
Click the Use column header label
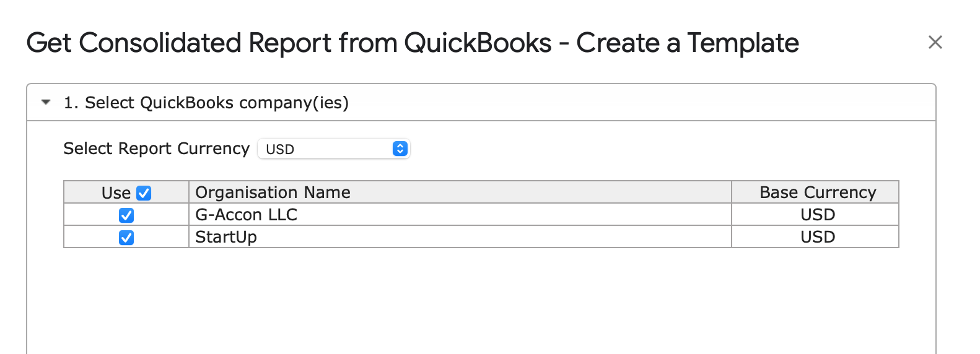(x=116, y=193)
